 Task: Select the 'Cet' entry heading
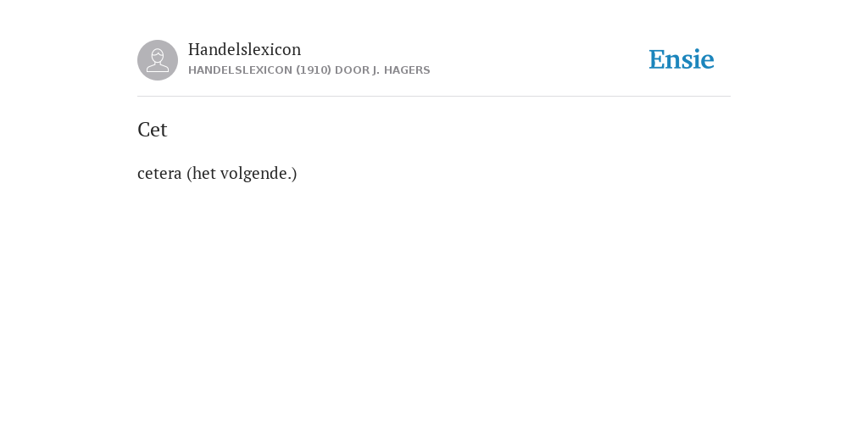[x=153, y=130]
